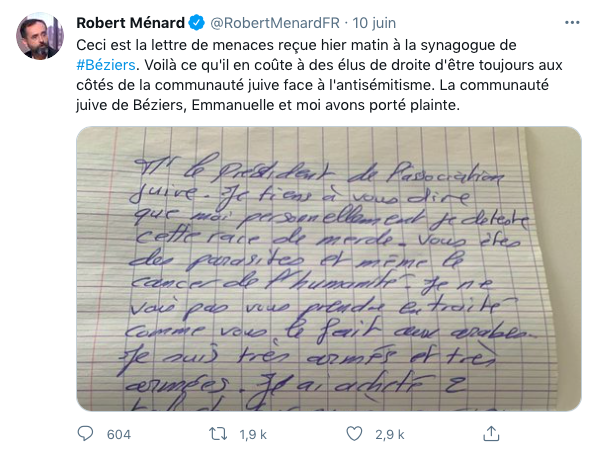Click the 10 juin timestamp

[x=374, y=23]
